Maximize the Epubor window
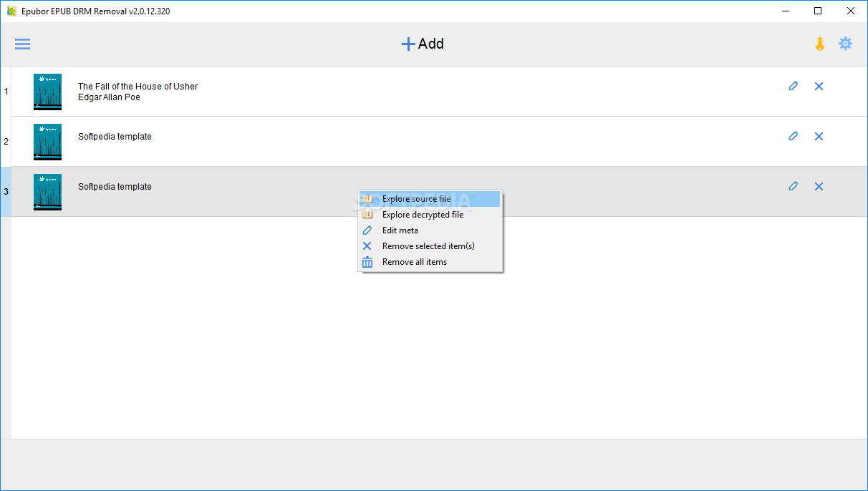The height and width of the screenshot is (491, 868). [x=818, y=11]
